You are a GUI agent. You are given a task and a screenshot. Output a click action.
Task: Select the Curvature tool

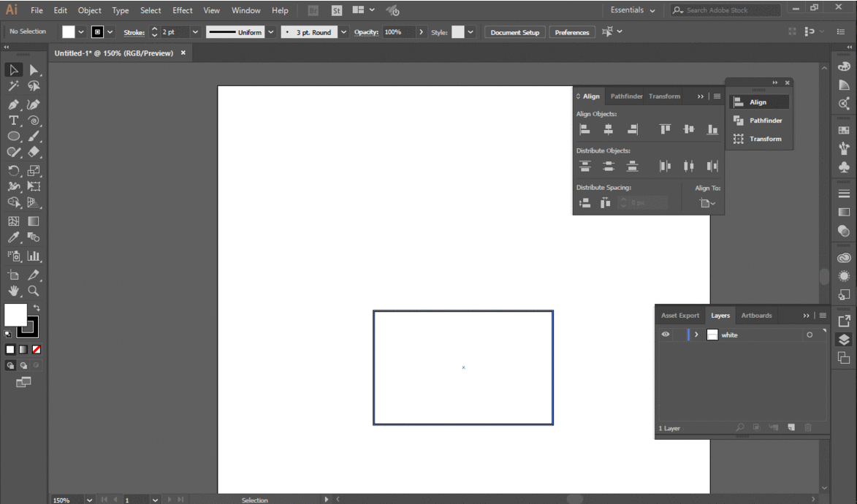34,104
